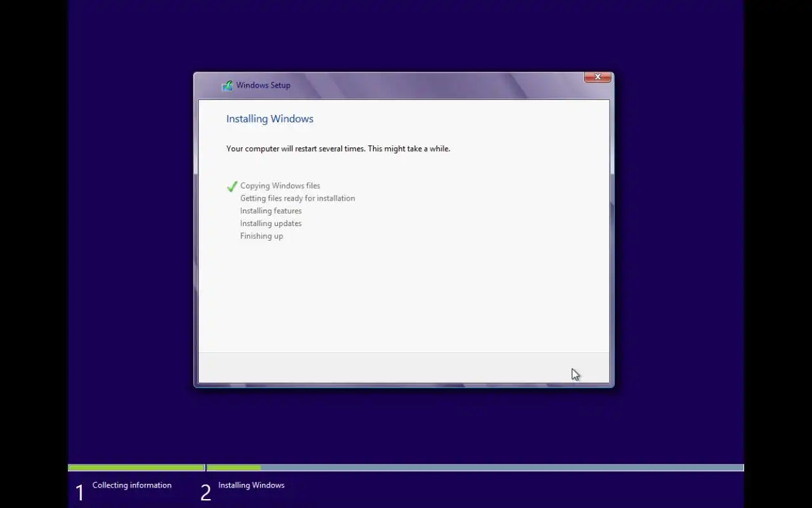This screenshot has width=812, height=508.
Task: Select the 'Finishing up' step
Action: coord(261,236)
